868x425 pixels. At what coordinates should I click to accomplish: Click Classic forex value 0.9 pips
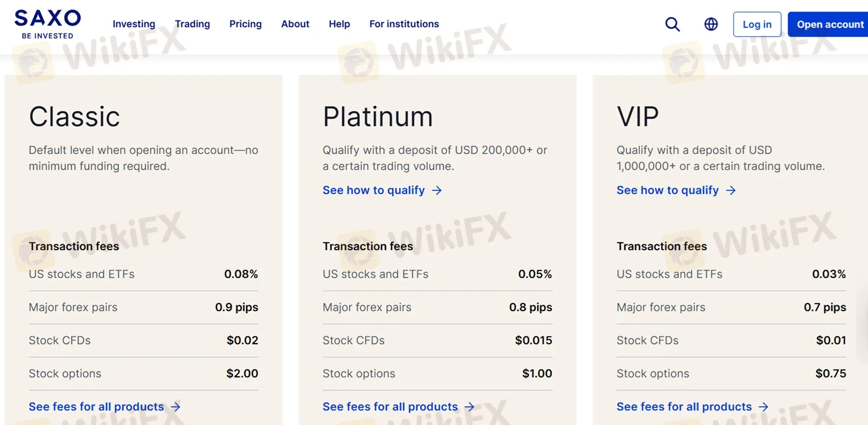coord(237,307)
